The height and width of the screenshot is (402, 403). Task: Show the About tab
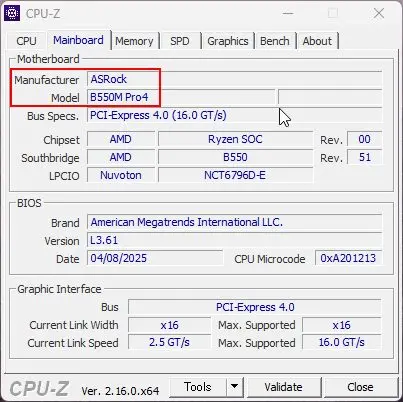(x=317, y=41)
